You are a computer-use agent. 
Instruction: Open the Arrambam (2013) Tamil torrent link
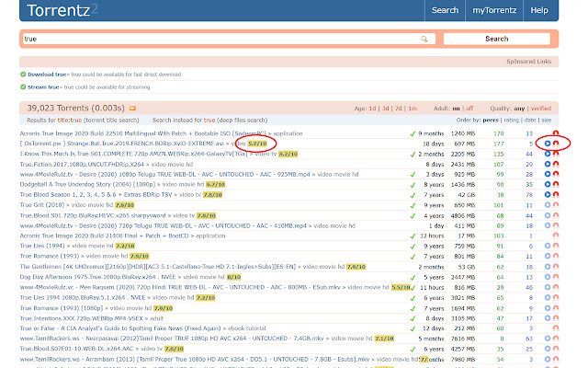coord(195,360)
